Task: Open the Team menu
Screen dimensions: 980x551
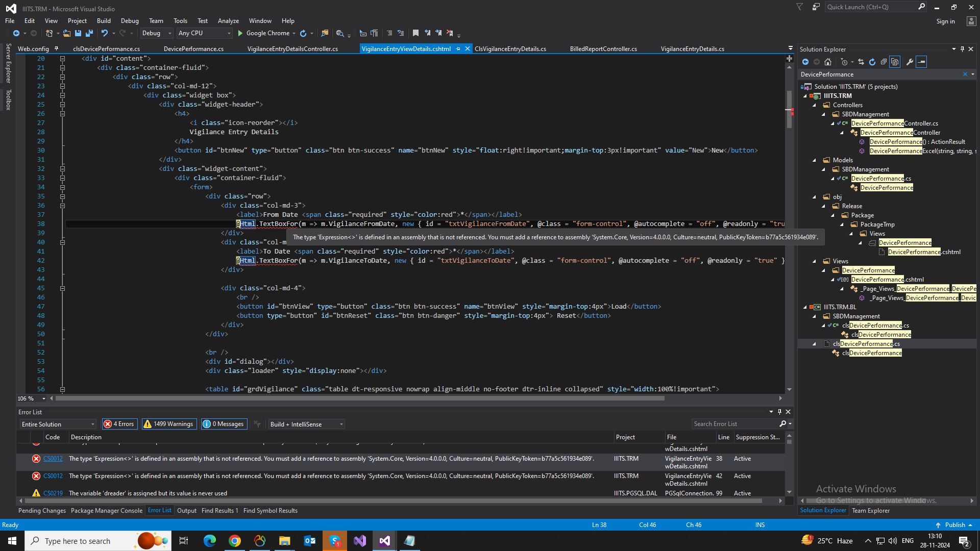Action: (x=156, y=21)
